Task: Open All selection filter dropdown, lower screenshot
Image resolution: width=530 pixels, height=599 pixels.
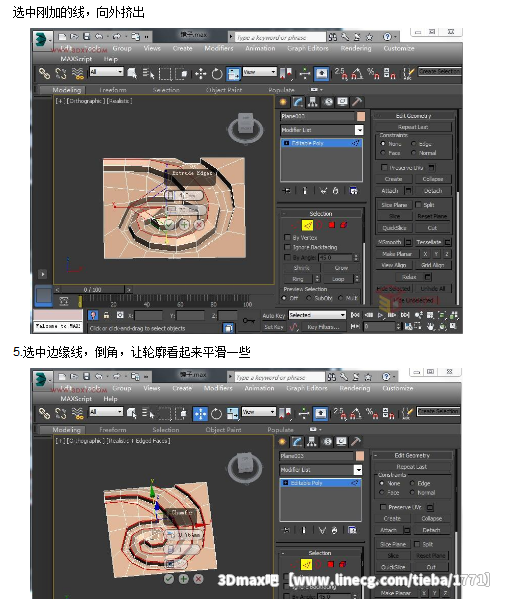Action: coord(106,411)
